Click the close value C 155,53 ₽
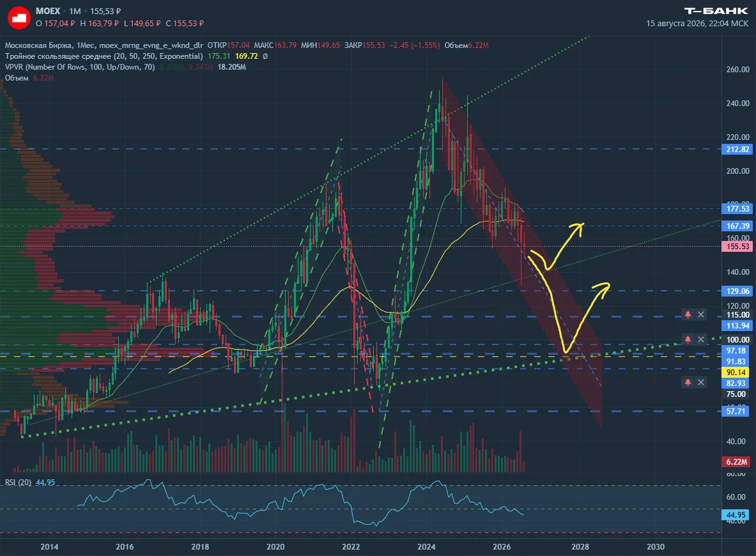756x556 pixels. point(185,23)
